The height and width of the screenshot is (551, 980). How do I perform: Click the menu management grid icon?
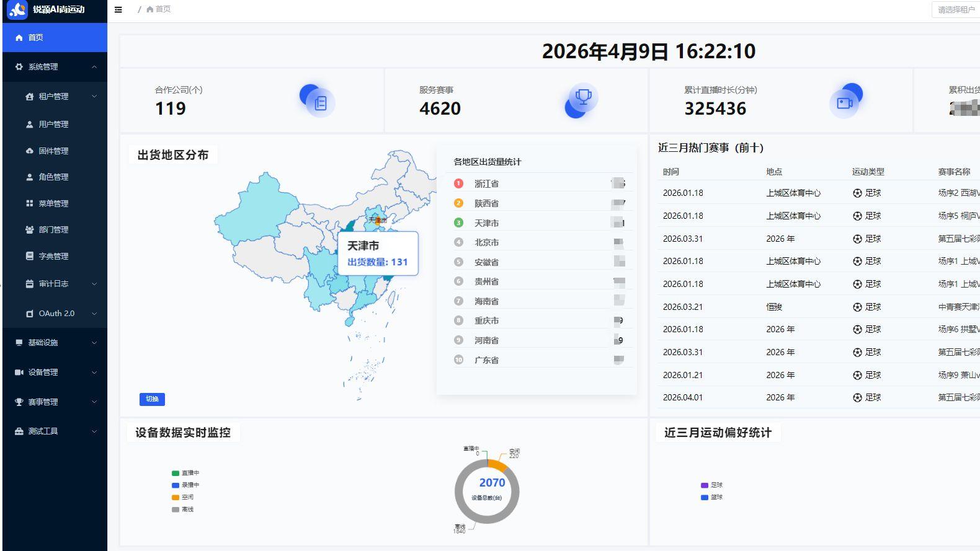29,203
